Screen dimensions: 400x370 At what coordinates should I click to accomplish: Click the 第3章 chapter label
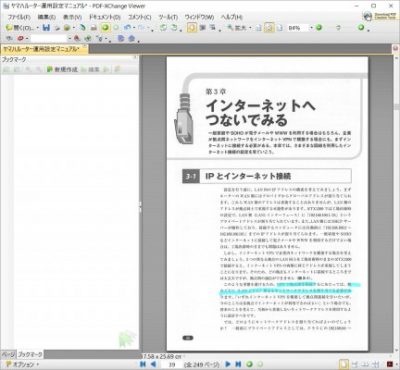click(x=216, y=91)
